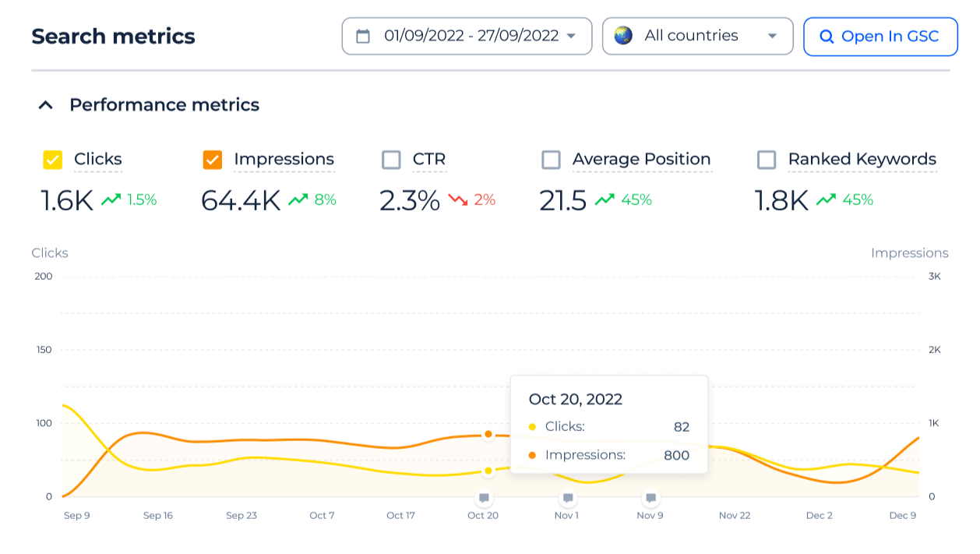
Task: Click the Sep 9 axis label
Action: (x=76, y=515)
